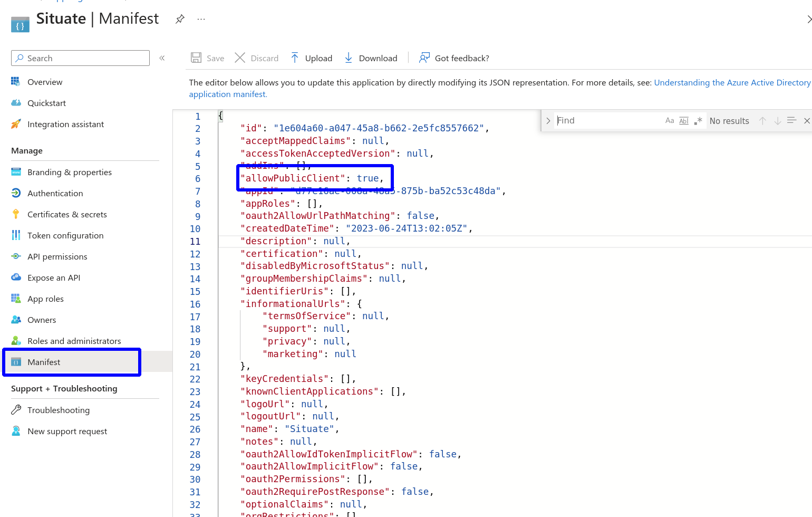
Task: Go to previous match arrow
Action: [x=762, y=121]
